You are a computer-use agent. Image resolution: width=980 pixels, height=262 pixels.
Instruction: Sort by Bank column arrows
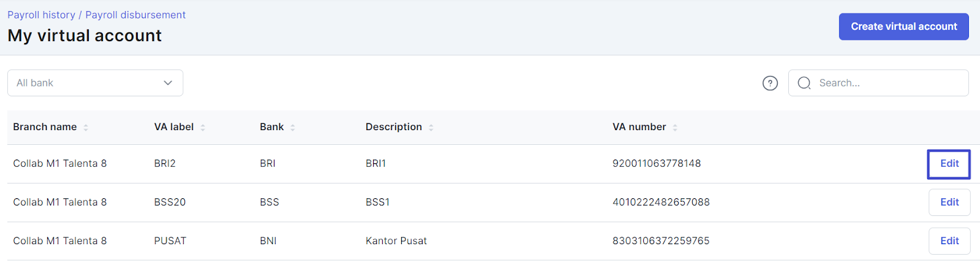(x=293, y=127)
